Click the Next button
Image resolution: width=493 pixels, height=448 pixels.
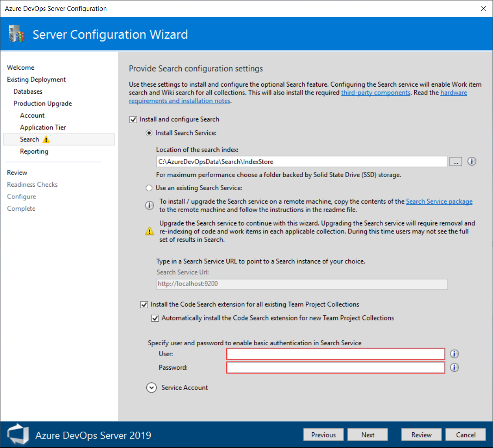point(368,435)
